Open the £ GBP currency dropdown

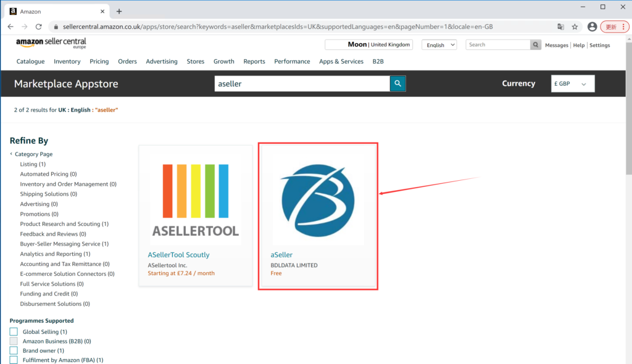pos(573,83)
